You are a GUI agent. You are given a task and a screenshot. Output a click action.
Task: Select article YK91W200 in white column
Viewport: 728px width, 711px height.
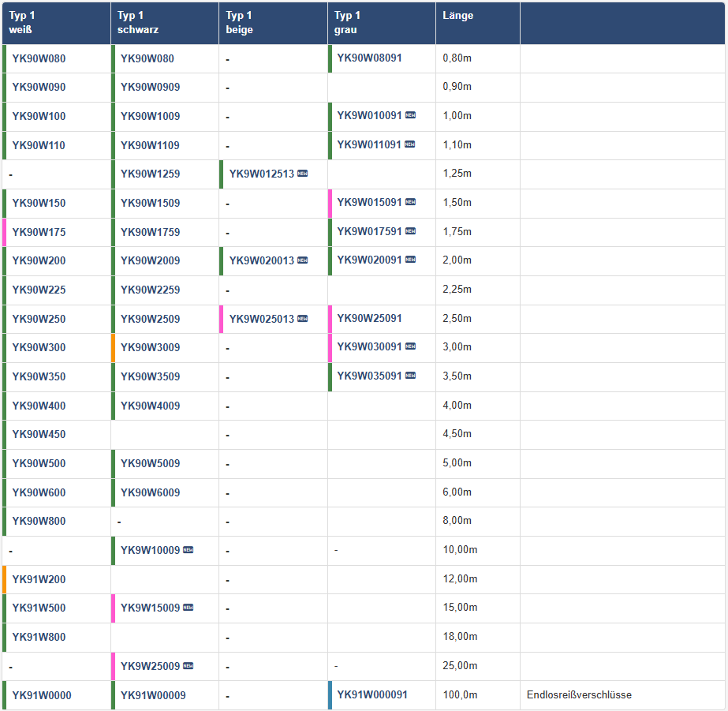click(39, 579)
